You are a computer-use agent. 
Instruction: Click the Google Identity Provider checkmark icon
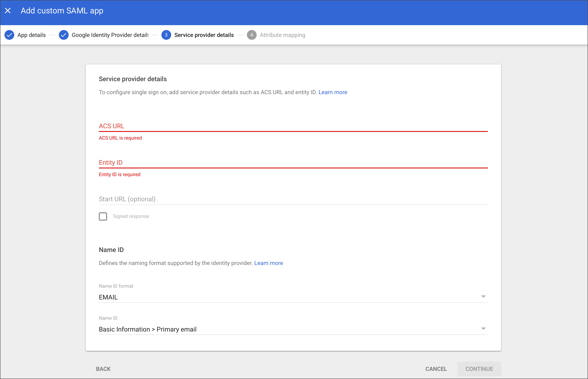pos(64,35)
